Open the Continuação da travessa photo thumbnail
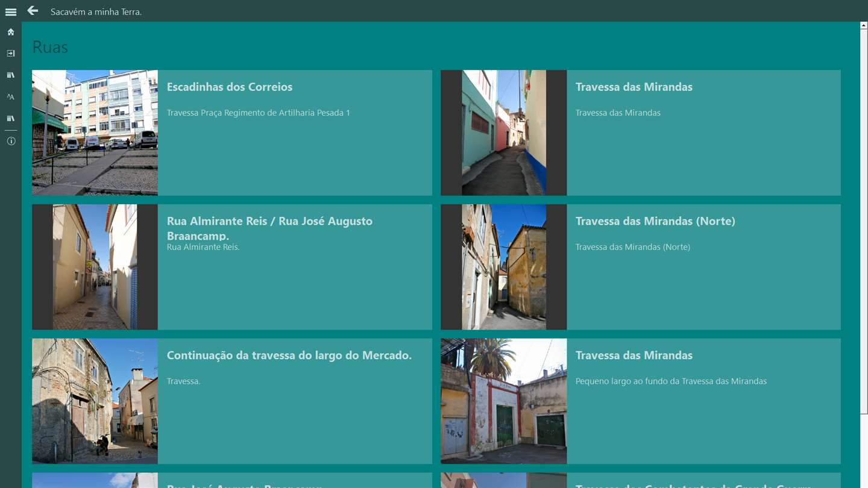This screenshot has height=488, width=868. 95,401
